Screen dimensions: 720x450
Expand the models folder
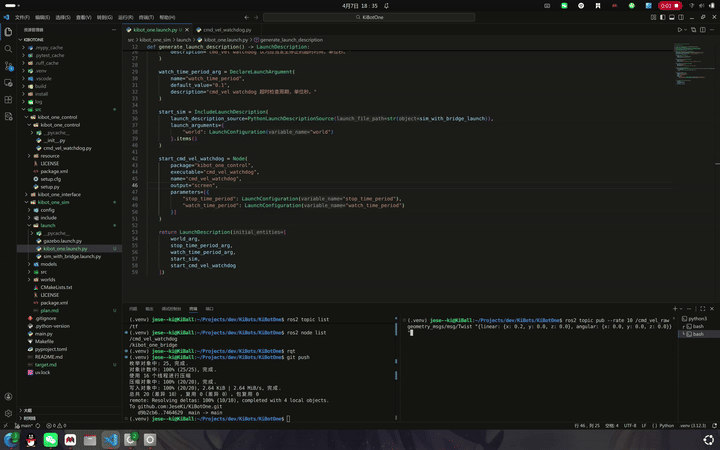pyautogui.click(x=48, y=264)
